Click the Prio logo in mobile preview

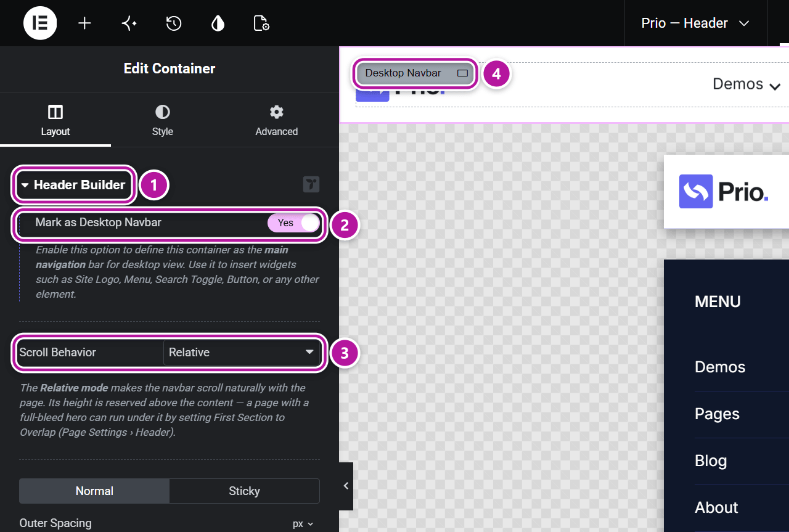pyautogui.click(x=724, y=191)
